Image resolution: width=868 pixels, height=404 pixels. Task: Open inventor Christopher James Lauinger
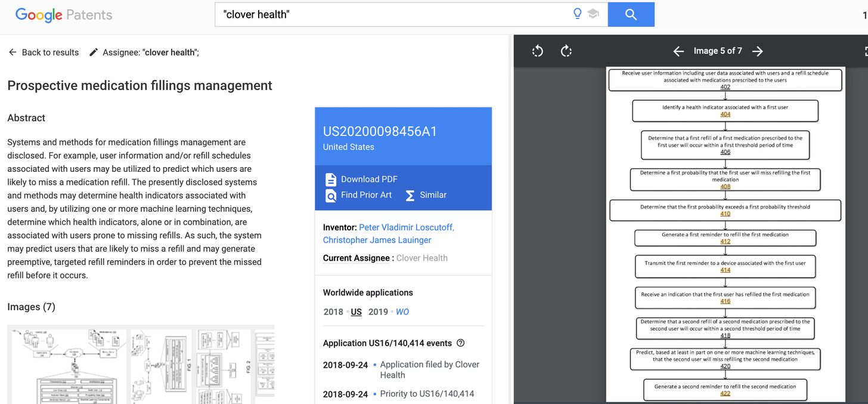[377, 240]
